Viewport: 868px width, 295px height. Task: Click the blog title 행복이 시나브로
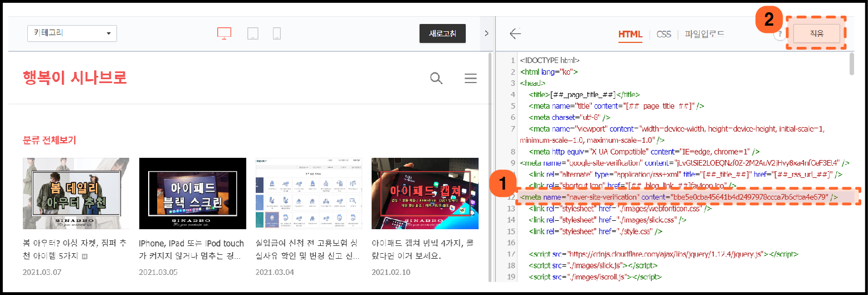coord(75,78)
